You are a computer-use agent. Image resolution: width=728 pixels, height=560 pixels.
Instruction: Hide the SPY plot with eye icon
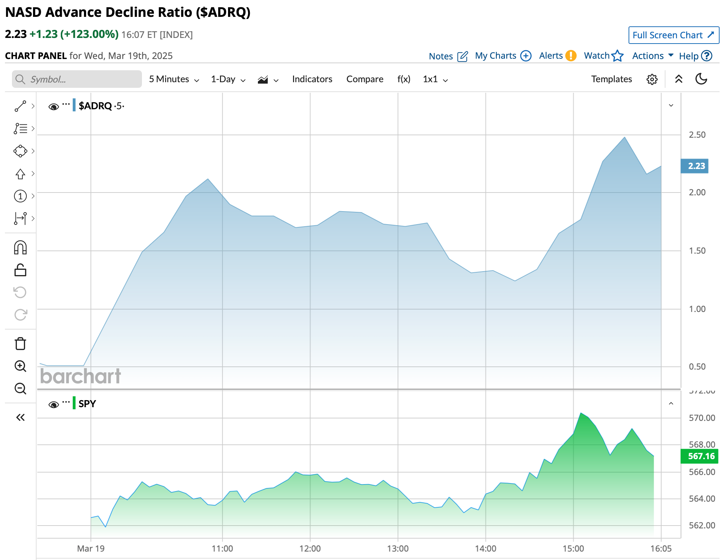(x=53, y=404)
